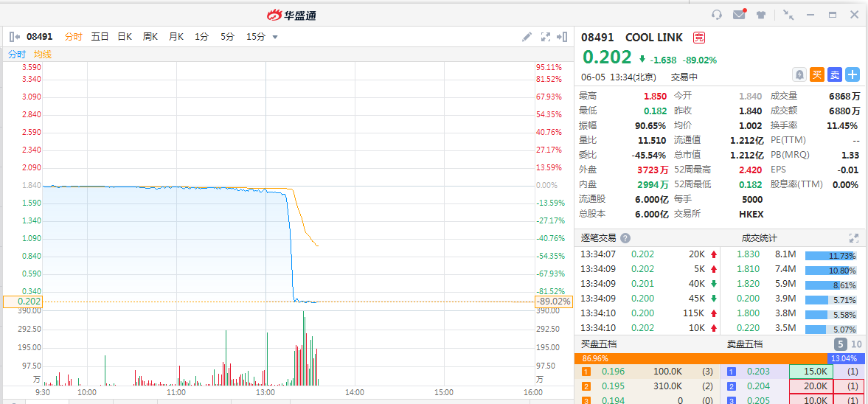Switch to the 月K chart tab
868x404 pixels.
(x=176, y=37)
